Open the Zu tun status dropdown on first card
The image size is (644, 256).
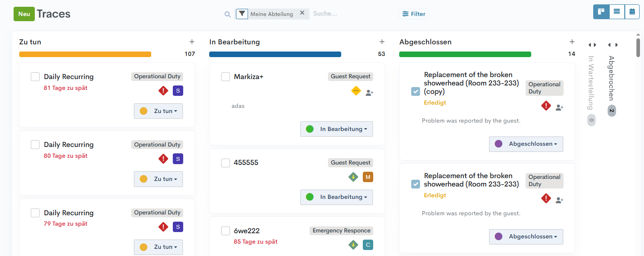158,111
